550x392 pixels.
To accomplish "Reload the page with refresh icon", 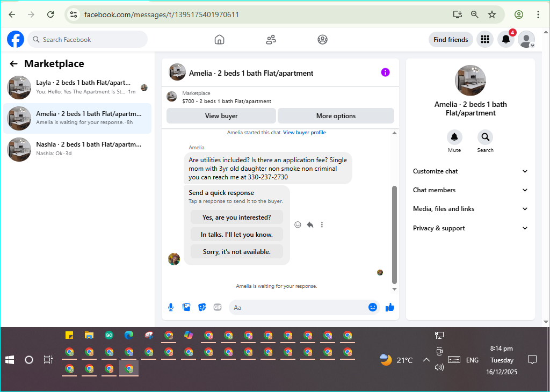I will pyautogui.click(x=50, y=14).
